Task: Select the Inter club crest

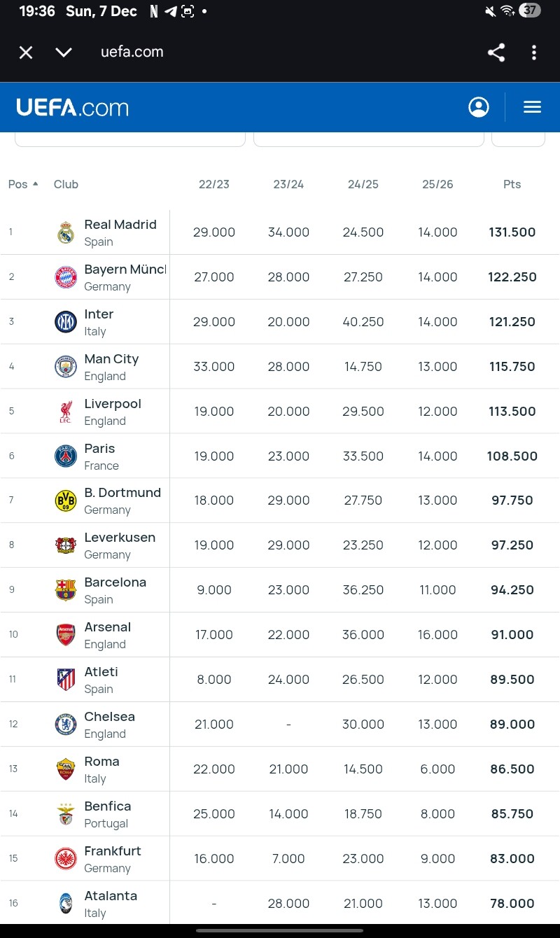Action: [66, 322]
